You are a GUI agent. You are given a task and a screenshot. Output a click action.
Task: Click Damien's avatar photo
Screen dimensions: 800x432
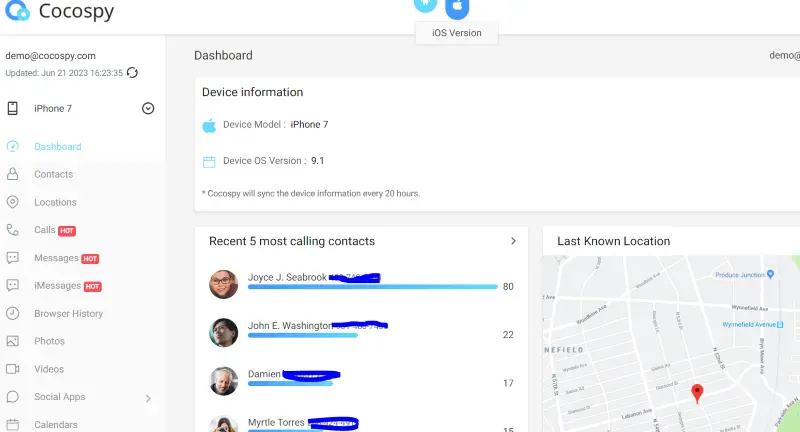(223, 381)
